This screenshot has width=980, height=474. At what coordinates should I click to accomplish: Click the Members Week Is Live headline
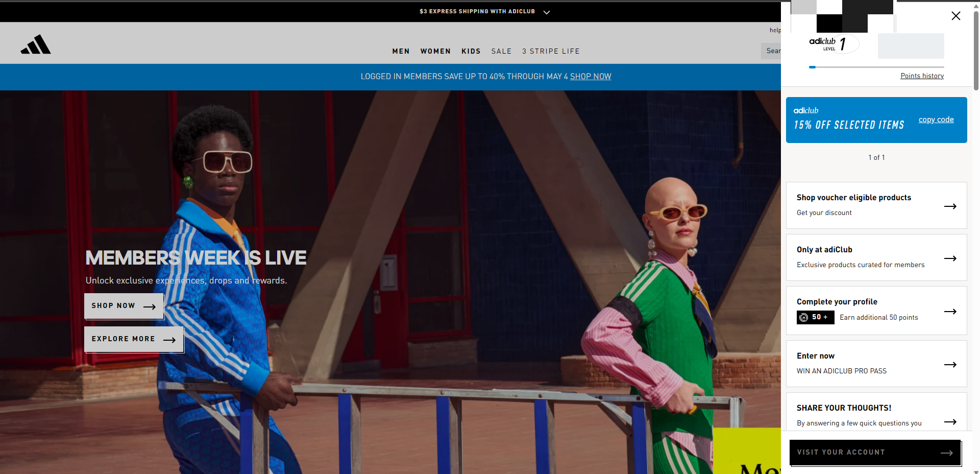(x=196, y=258)
